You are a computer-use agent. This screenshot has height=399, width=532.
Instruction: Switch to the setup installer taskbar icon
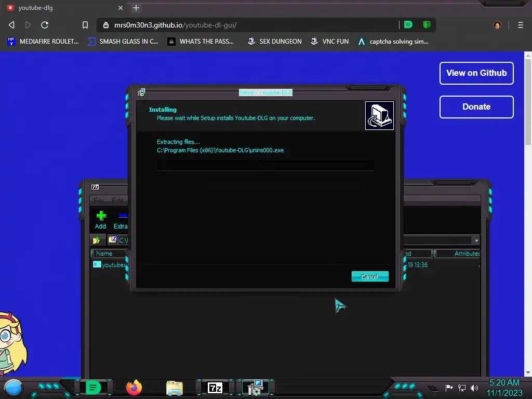tap(256, 388)
